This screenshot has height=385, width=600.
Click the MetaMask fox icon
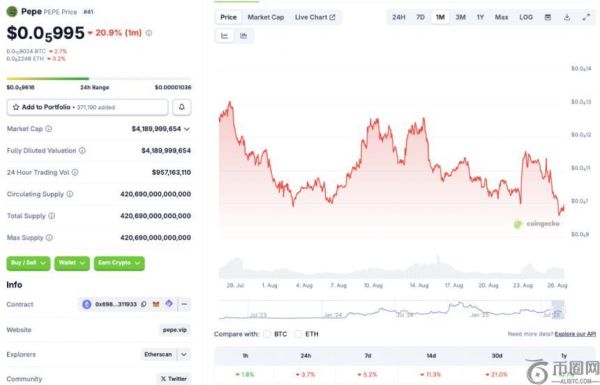tap(156, 304)
